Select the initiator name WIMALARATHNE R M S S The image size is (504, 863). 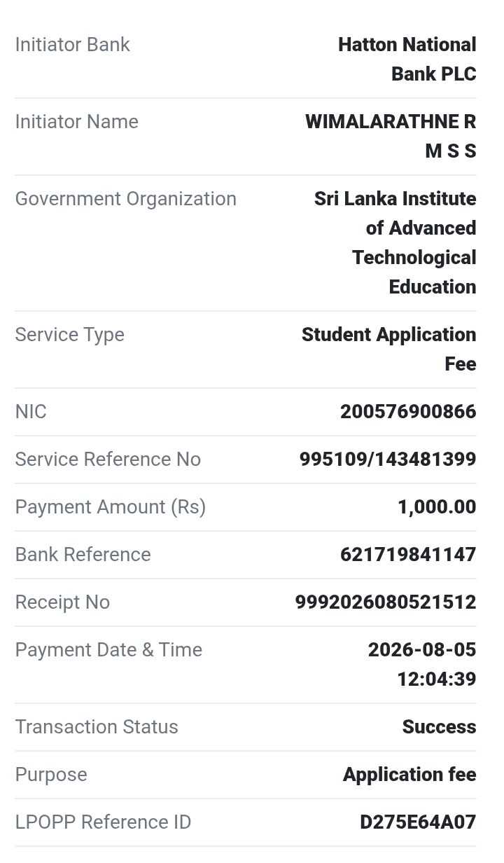point(391,136)
